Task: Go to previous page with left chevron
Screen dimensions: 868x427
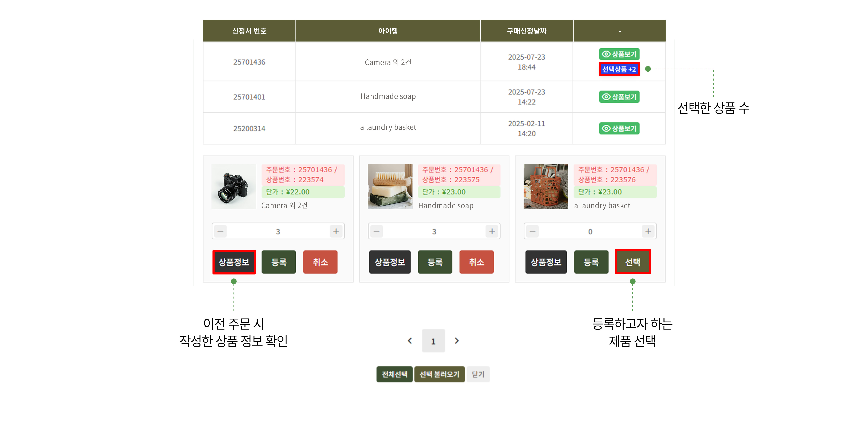Action: [410, 341]
